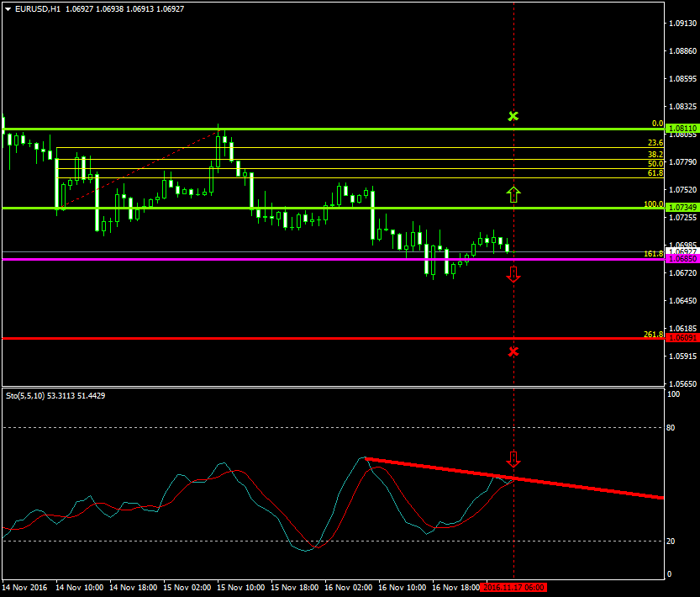The image size is (700, 597).
Task: Click the EURUSD,H1 chart title text
Action: [38, 8]
